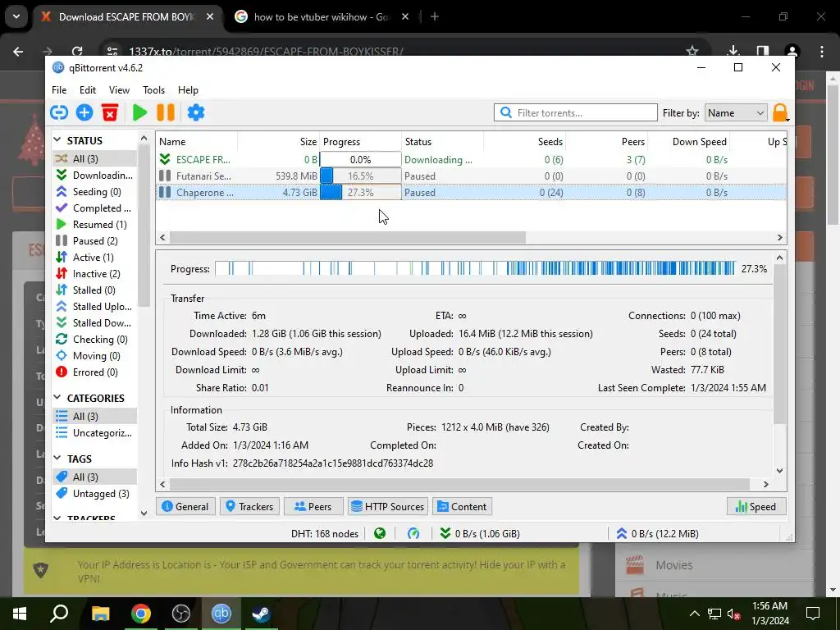Click the red Remove torrent icon
Image resolution: width=840 pixels, height=630 pixels.
[x=110, y=112]
